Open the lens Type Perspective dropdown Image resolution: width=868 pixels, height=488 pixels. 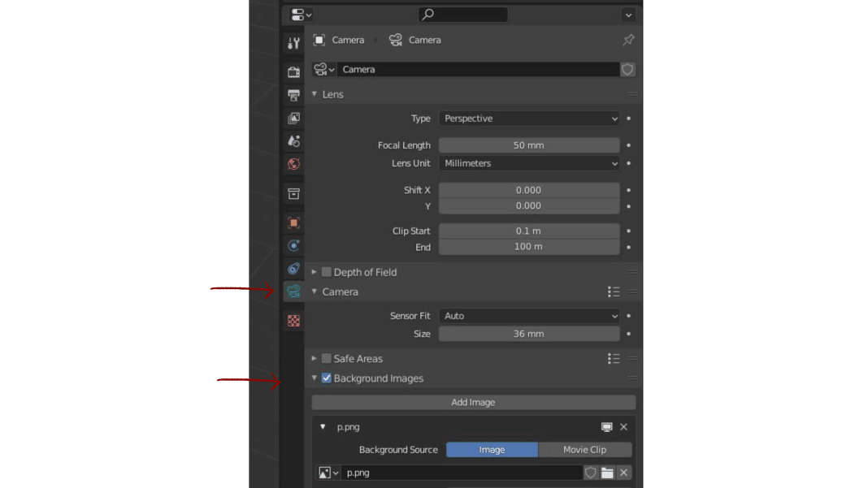click(x=529, y=119)
